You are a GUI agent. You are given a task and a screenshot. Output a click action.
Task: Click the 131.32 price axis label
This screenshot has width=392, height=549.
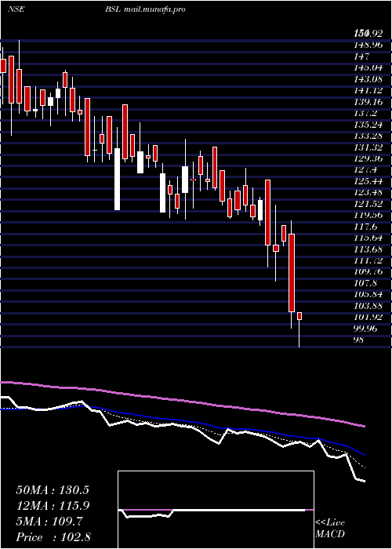368,147
